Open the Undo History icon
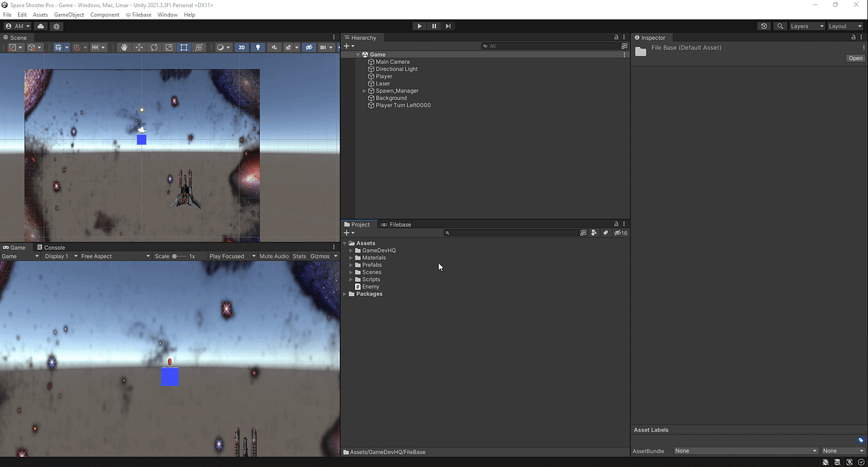868x467 pixels. (x=765, y=26)
